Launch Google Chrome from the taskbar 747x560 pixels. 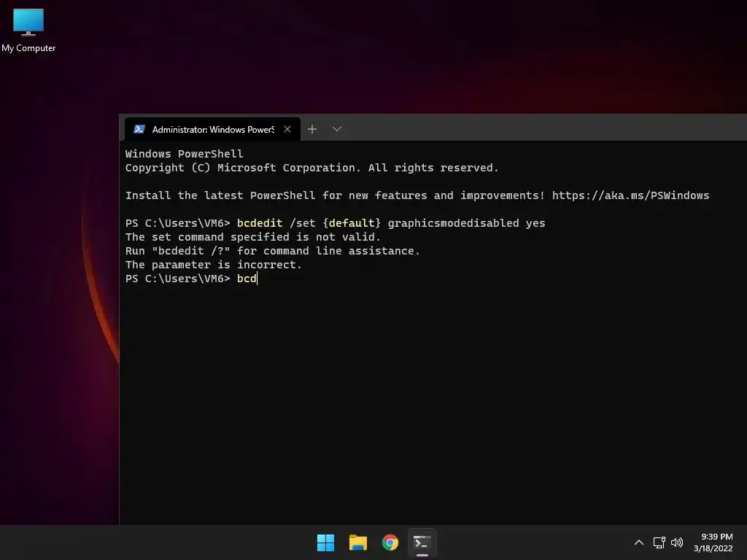tap(390, 542)
